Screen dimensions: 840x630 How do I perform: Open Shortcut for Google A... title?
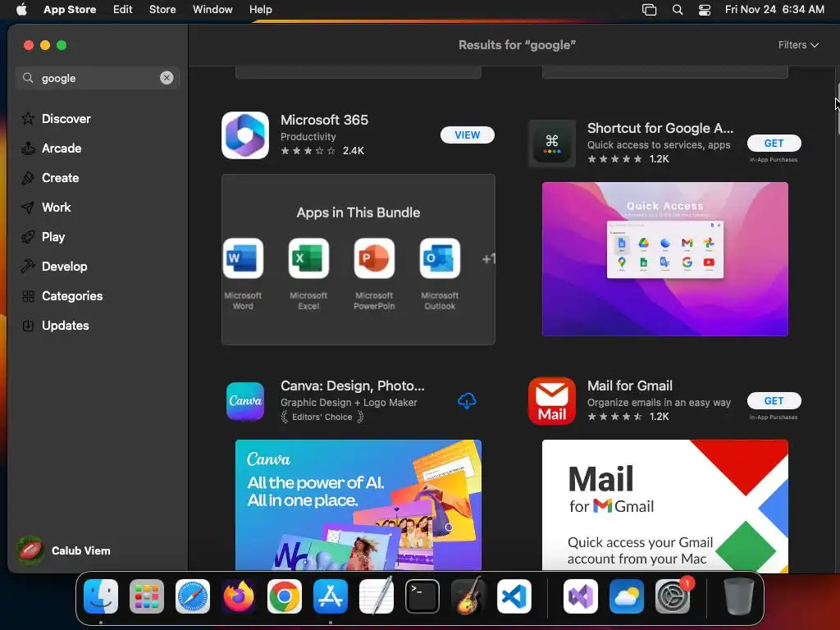(660, 128)
